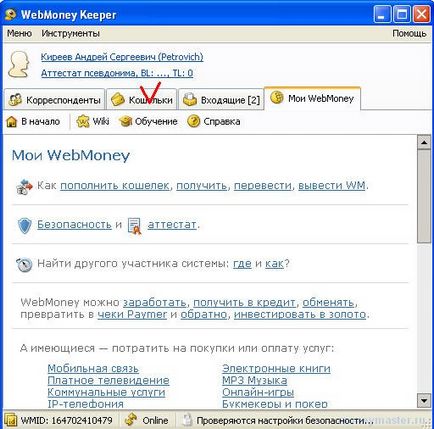This screenshot has width=434, height=429.
Task: Open the Помощь menu
Action: 409,33
